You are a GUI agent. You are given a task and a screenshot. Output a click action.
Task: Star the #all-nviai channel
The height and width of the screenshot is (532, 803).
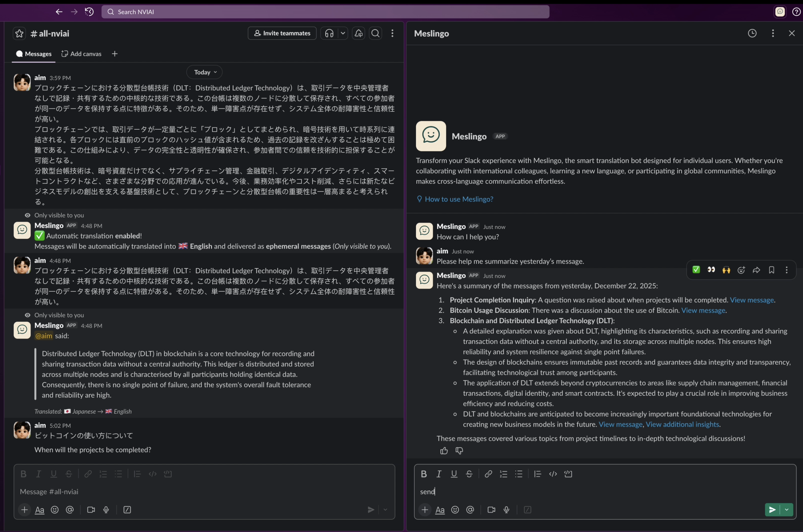(19, 33)
